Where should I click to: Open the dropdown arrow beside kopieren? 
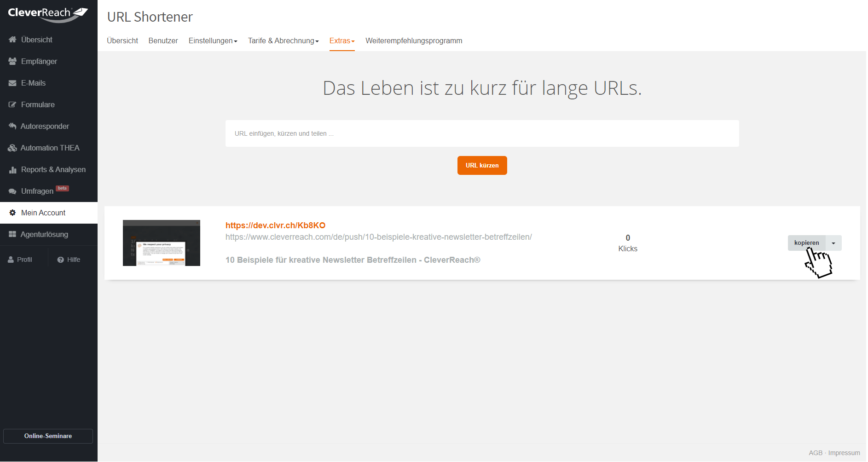point(833,243)
